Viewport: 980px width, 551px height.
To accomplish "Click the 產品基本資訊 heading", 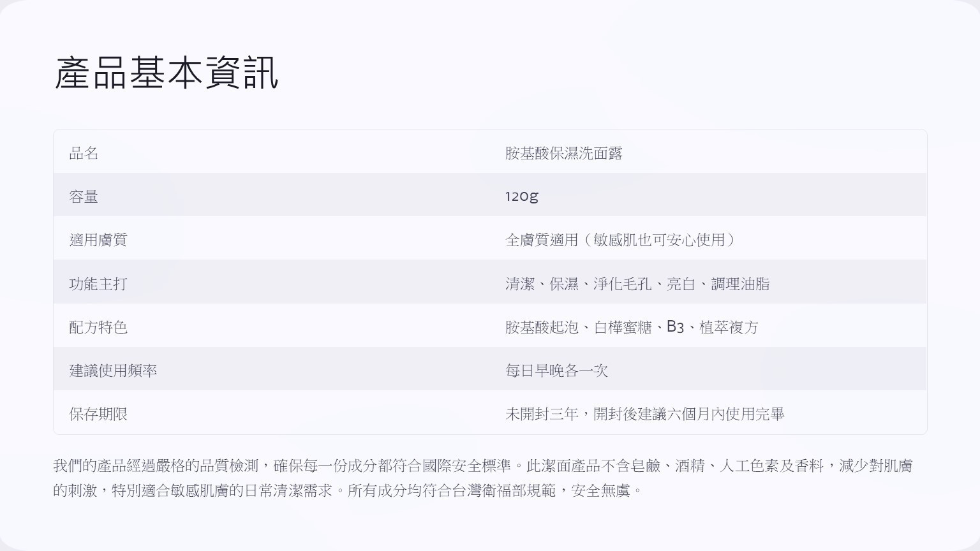I will pos(166,73).
